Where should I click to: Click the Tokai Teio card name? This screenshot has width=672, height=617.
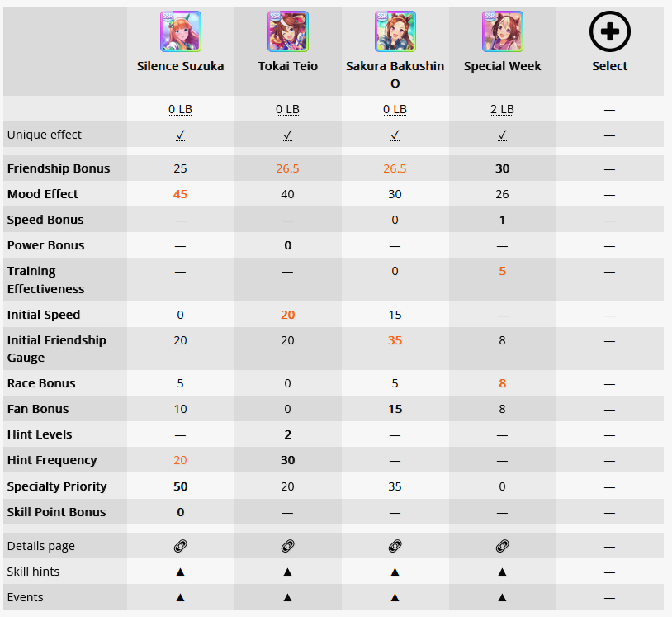287,66
